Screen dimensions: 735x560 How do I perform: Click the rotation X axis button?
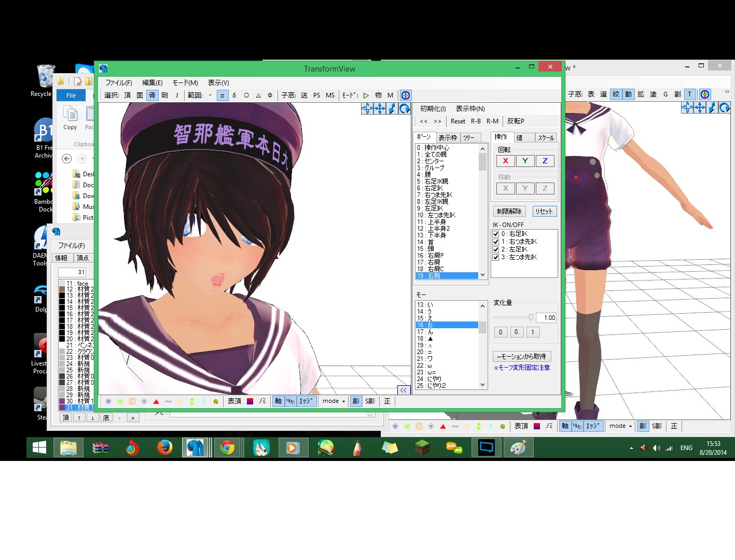506,161
